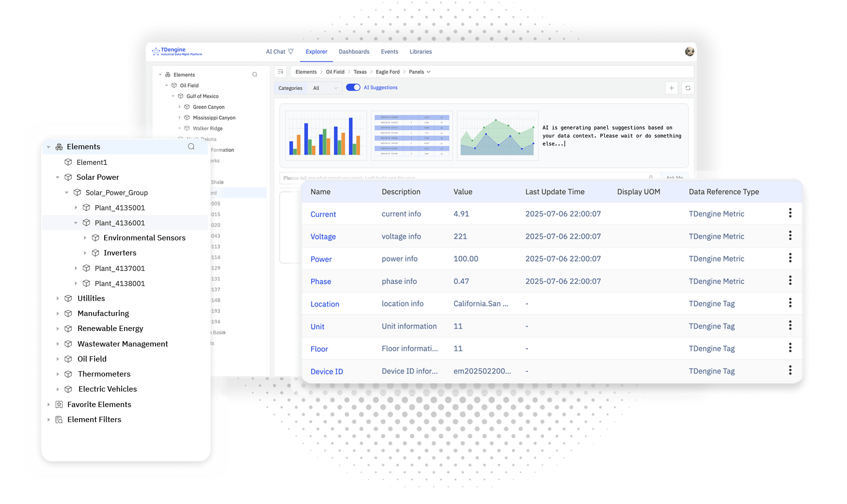Screen dimensions: 847x504
Task: Open the three-dot menu for Current row
Action: tap(790, 213)
